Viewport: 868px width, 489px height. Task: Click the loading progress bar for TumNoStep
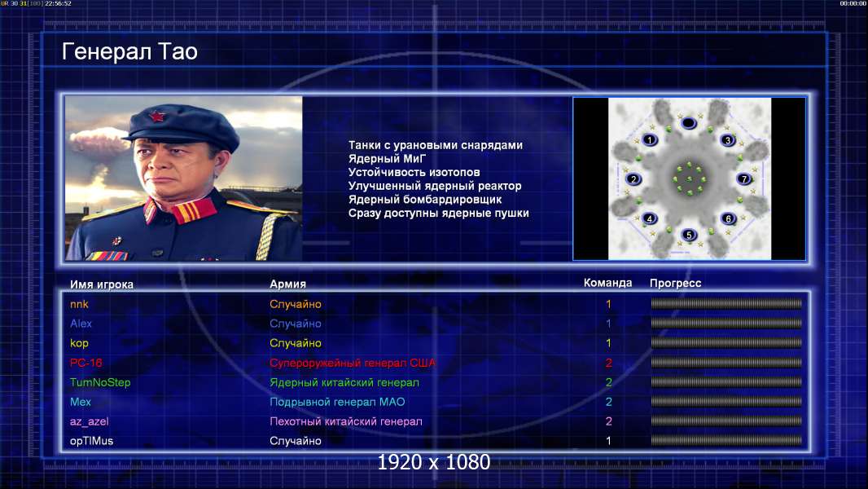[x=726, y=382]
